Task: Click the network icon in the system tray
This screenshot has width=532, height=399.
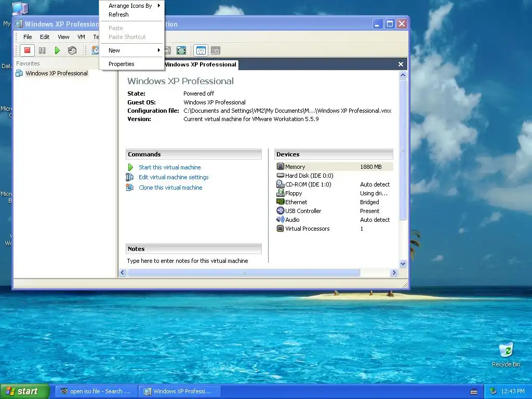Action: pyautogui.click(x=493, y=391)
